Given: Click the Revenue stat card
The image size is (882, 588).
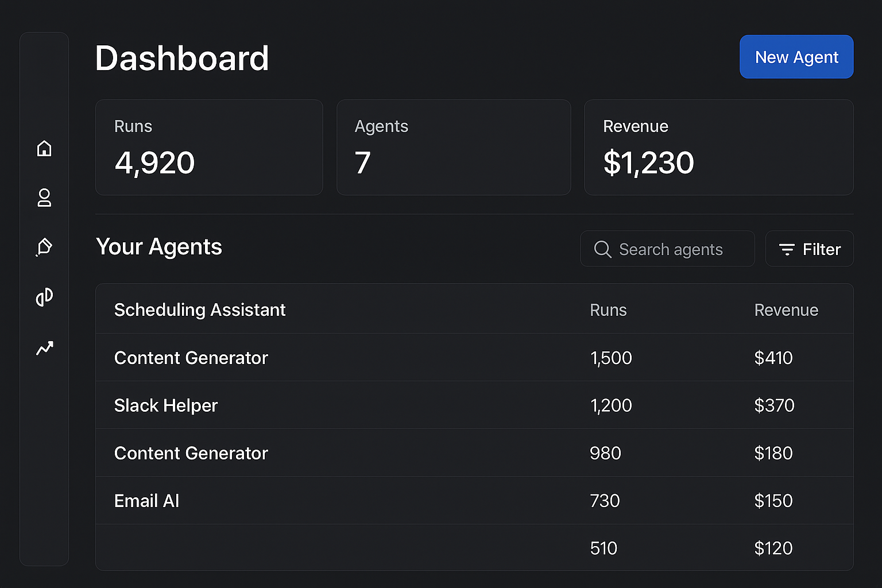Looking at the screenshot, I should pyautogui.click(x=718, y=148).
